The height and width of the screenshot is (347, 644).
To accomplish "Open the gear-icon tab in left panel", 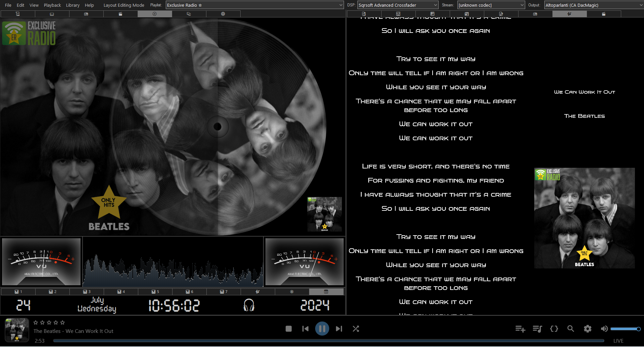I will point(223,14).
